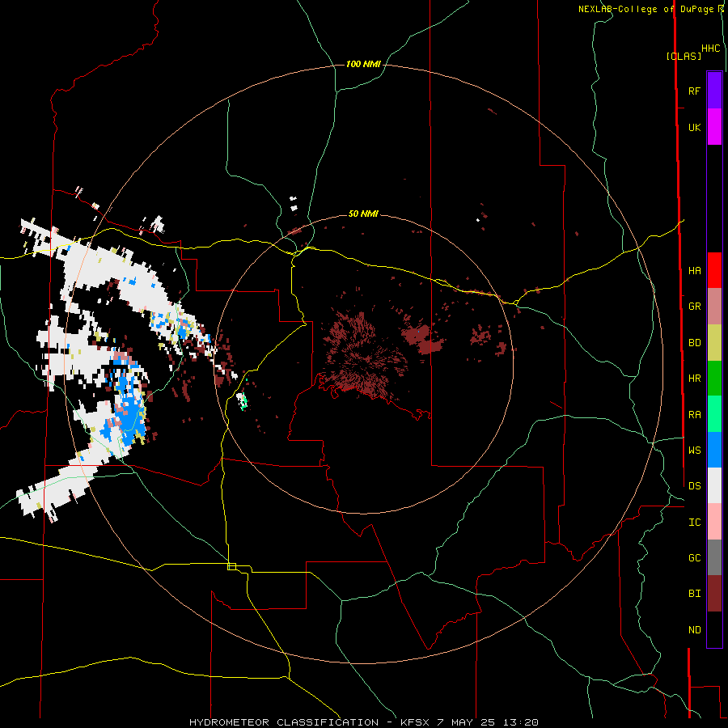The height and width of the screenshot is (728, 728).
Task: Click the RA legend label
Action: (x=694, y=414)
